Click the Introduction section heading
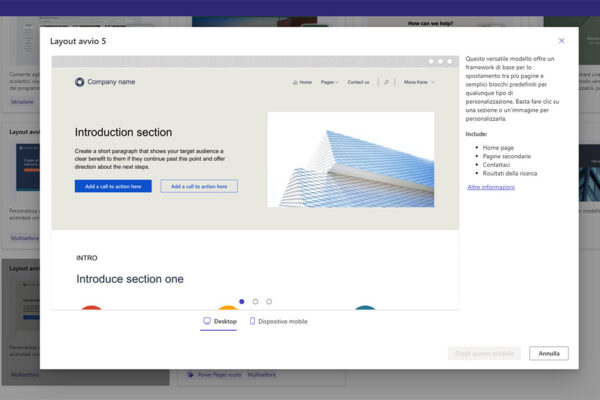Viewport: 600px width, 400px height. (123, 132)
